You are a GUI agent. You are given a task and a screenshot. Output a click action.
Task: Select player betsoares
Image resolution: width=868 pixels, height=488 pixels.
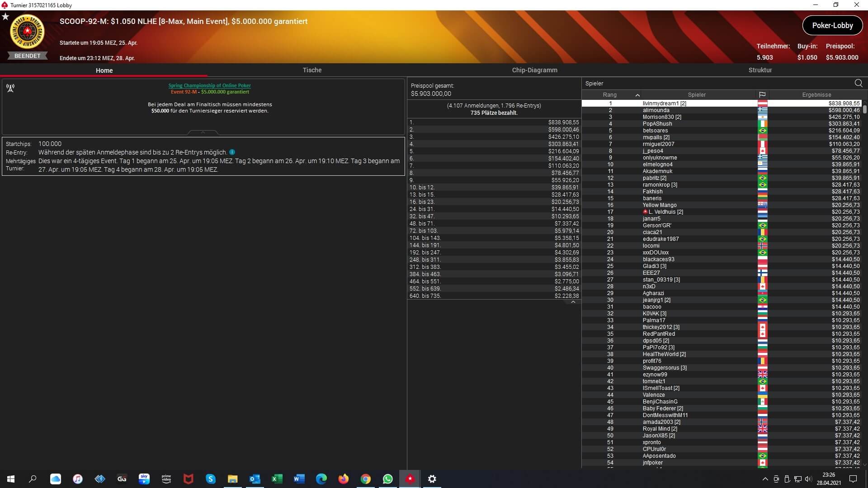pyautogui.click(x=722, y=131)
